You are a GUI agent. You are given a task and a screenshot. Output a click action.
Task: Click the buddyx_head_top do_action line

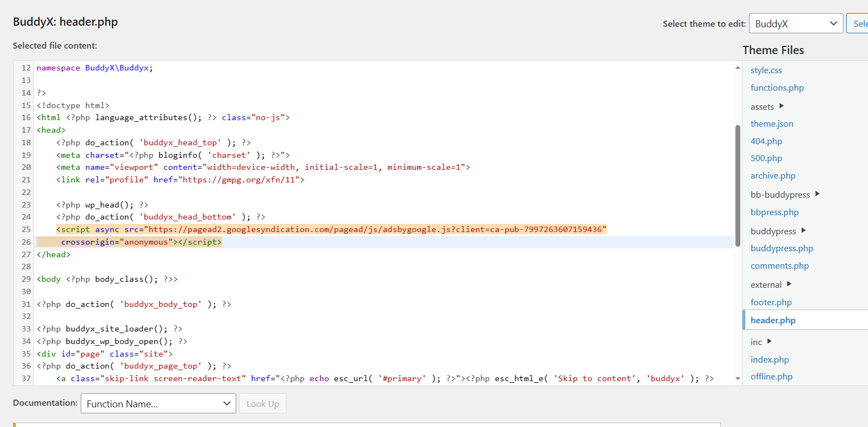coord(153,143)
